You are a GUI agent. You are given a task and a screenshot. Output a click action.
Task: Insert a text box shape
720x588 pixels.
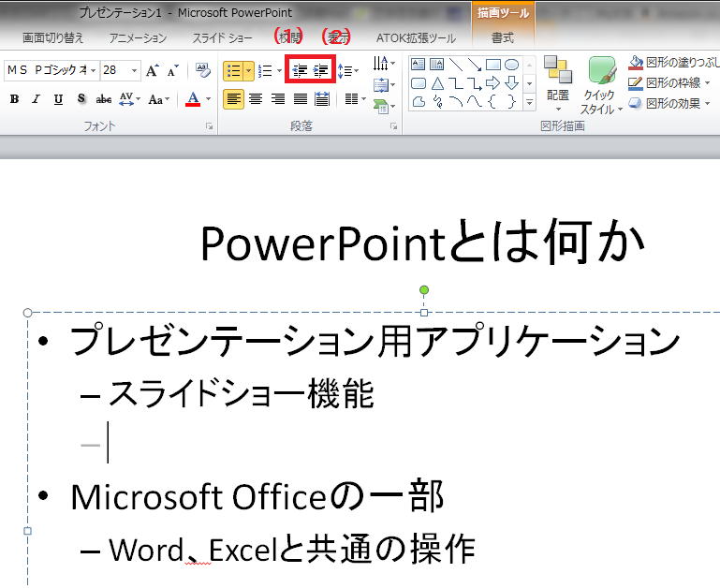coord(418,65)
